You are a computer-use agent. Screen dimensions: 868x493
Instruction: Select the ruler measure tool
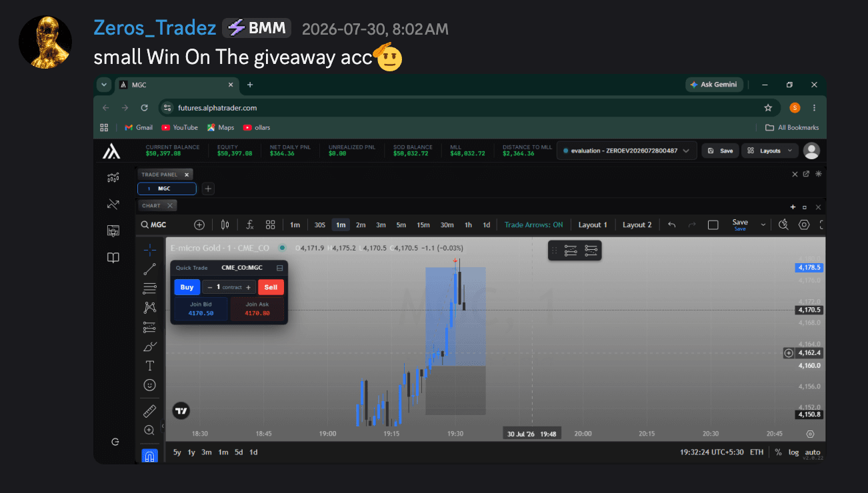pyautogui.click(x=150, y=411)
